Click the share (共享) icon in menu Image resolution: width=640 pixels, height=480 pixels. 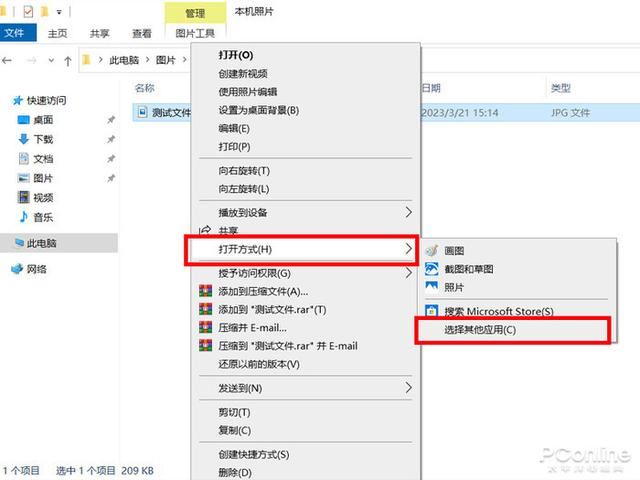tap(206, 231)
